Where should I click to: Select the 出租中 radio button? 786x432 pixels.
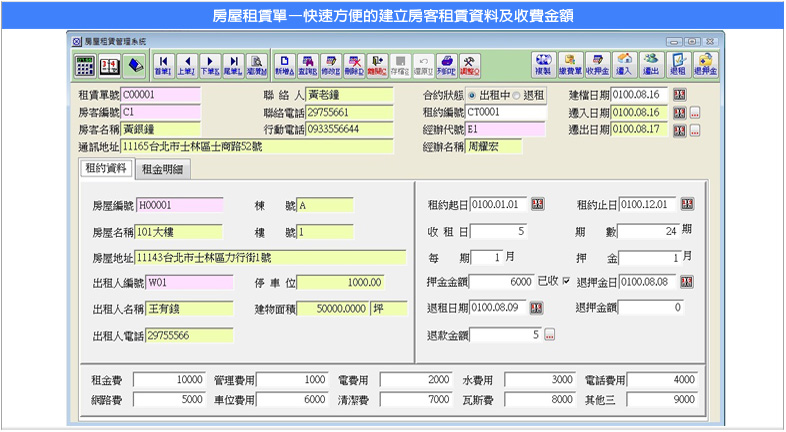click(472, 95)
